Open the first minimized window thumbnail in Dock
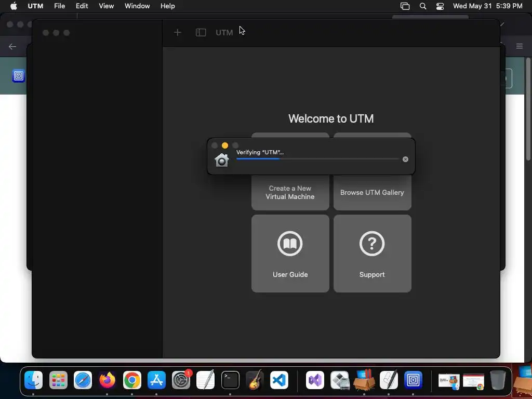Image resolution: width=532 pixels, height=399 pixels. click(449, 381)
